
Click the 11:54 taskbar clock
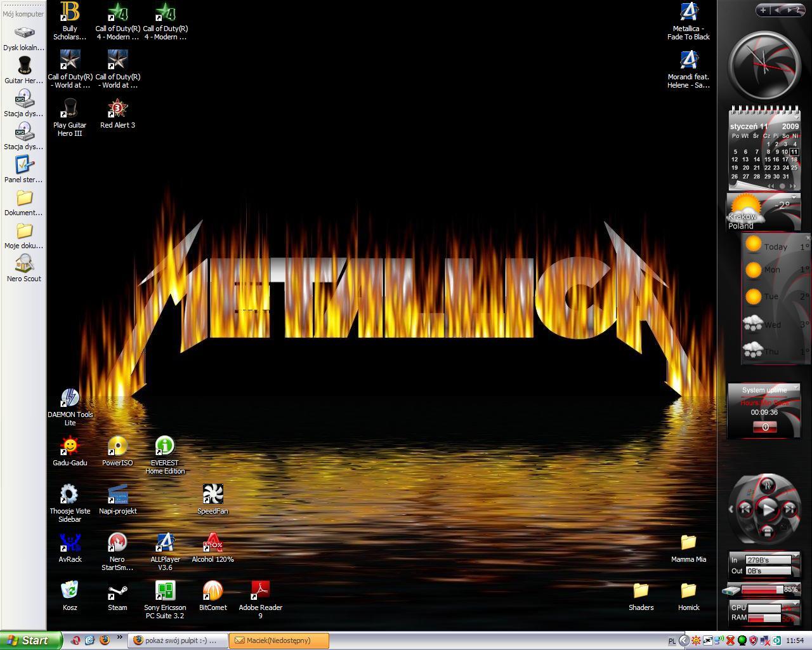pyautogui.click(x=795, y=640)
